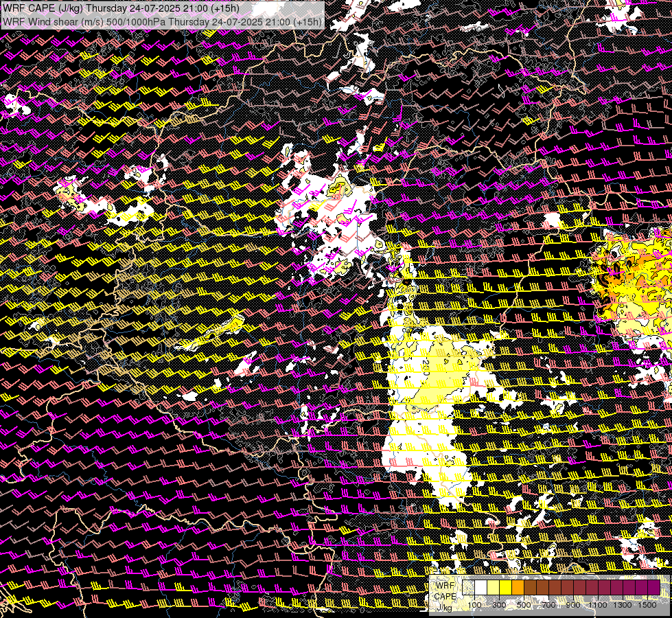
Task: Pick the bright yellow legend swatch
Action: tap(506, 587)
